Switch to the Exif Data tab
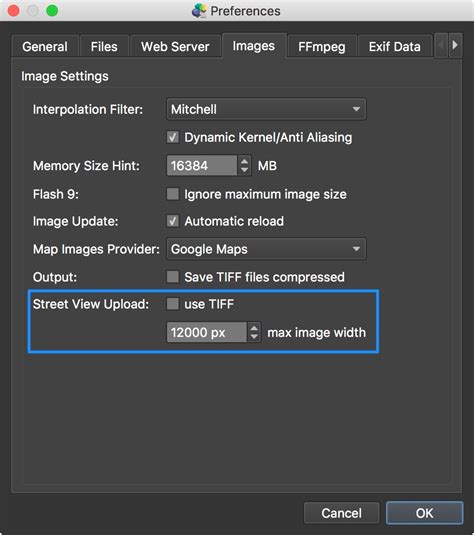 (394, 46)
